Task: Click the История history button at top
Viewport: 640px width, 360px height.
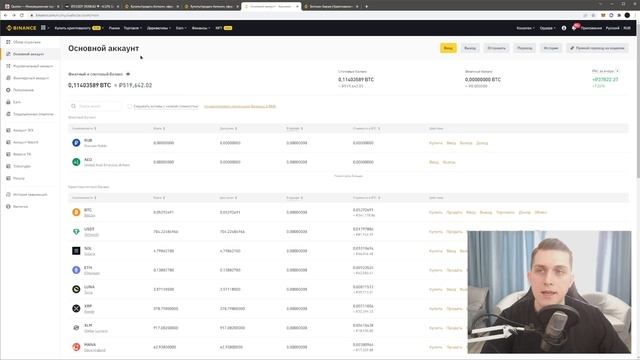Action: pyautogui.click(x=551, y=48)
